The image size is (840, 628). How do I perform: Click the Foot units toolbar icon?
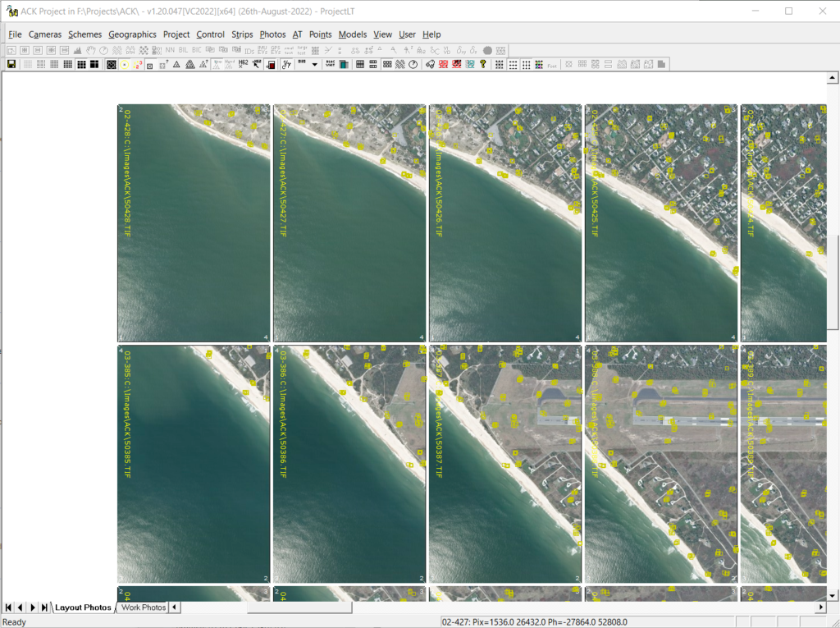pyautogui.click(x=552, y=64)
